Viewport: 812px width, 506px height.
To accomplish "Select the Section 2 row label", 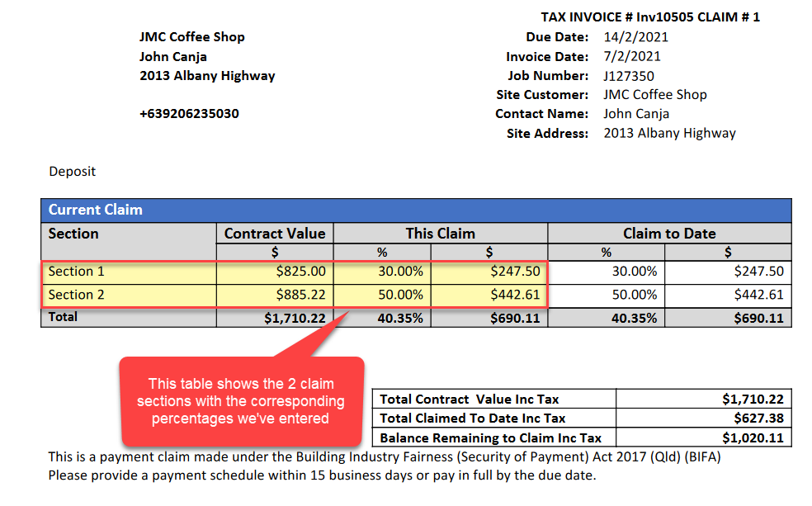I will click(77, 295).
